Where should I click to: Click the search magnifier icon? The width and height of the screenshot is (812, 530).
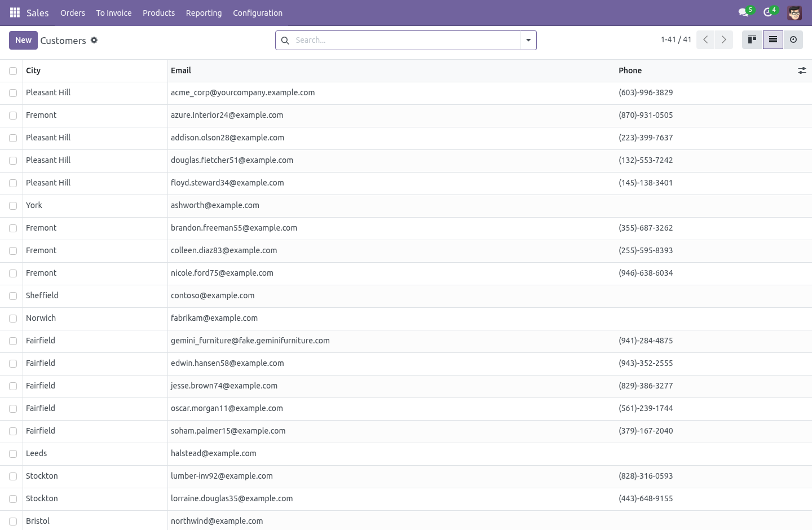(285, 40)
